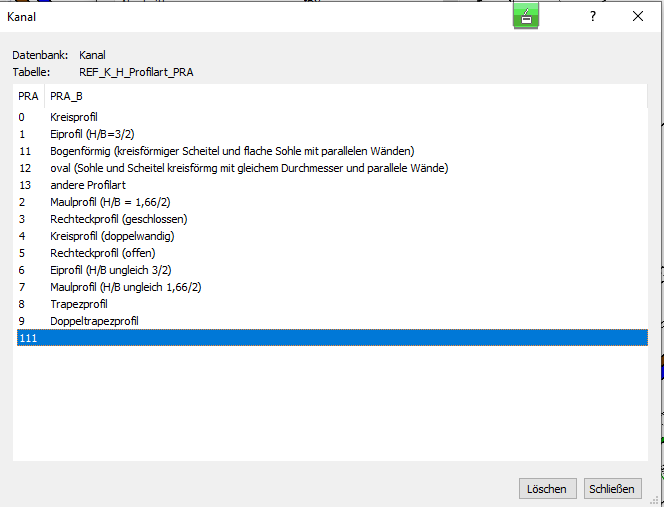Select the Rechteckprofil (offen) row
Viewport: 664px width, 507px height.
(x=103, y=253)
